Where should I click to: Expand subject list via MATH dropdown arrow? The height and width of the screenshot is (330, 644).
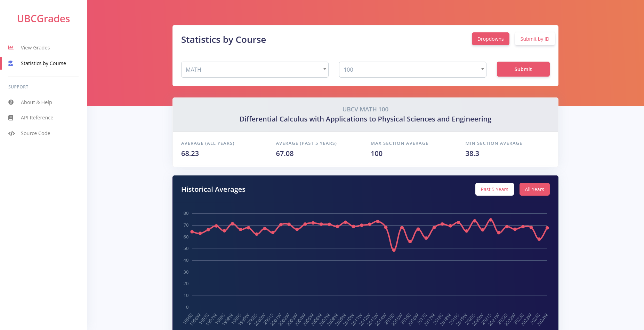[x=324, y=69]
